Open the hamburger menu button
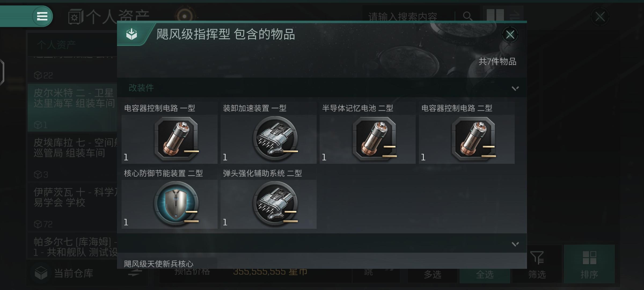 point(42,16)
